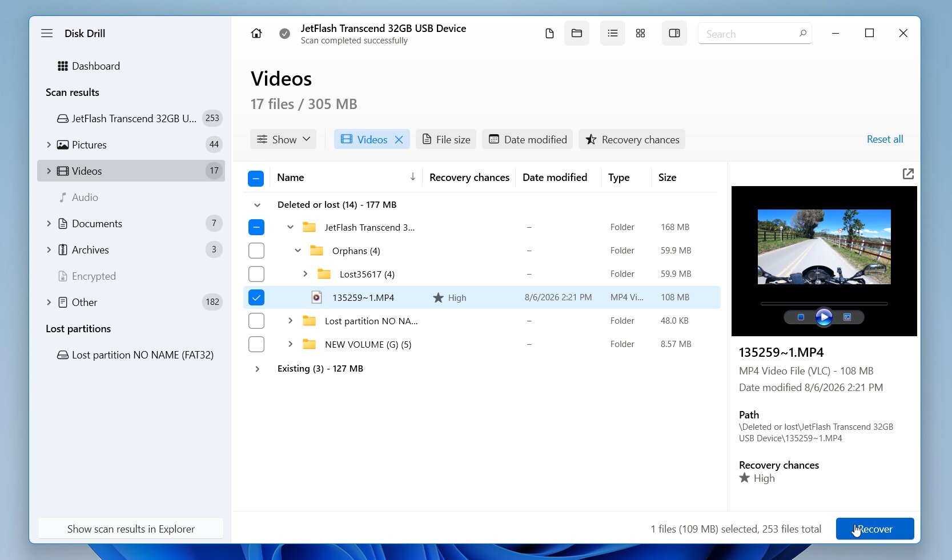
Task: Play the video preview
Action: (824, 317)
